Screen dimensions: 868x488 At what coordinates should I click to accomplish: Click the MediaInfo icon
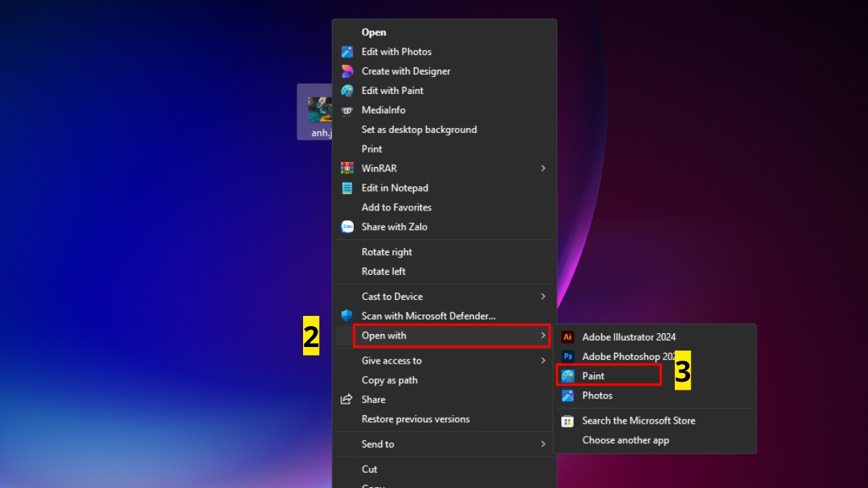(x=348, y=110)
